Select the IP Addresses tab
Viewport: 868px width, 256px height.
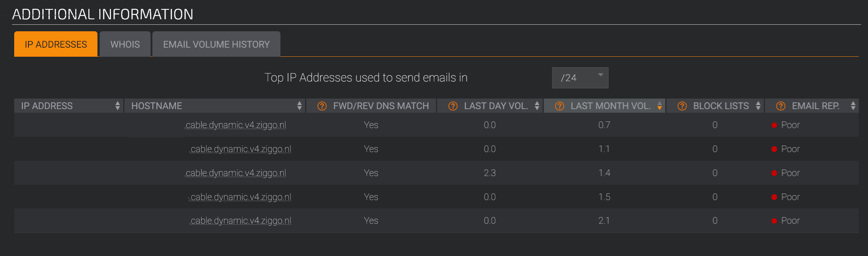click(x=56, y=44)
